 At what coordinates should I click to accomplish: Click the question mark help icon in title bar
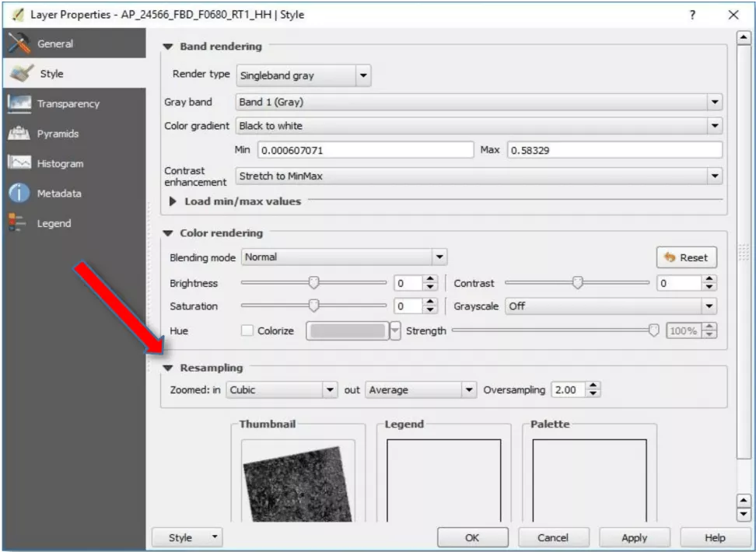tap(692, 15)
